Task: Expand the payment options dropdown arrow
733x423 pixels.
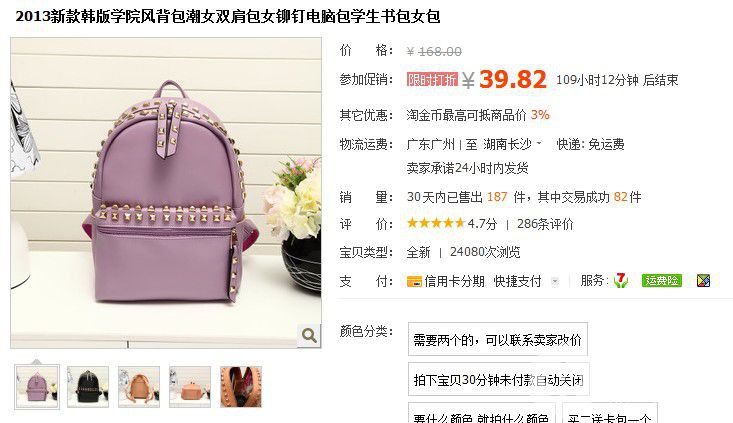Action: (x=555, y=281)
